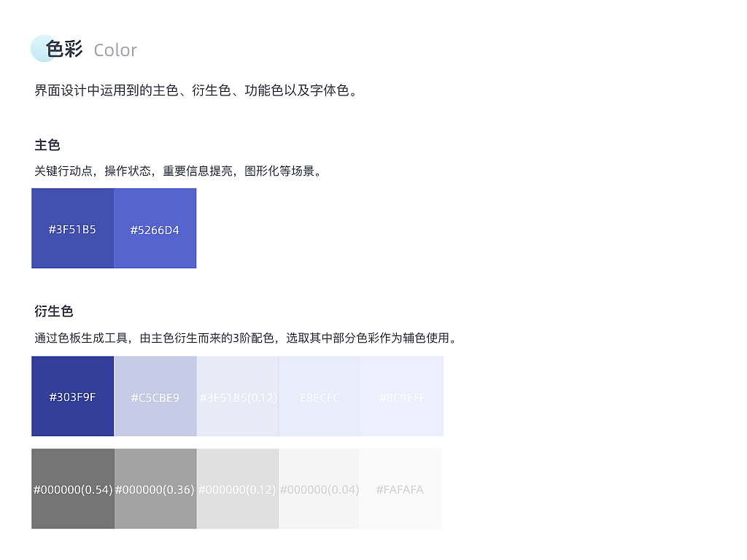Click the intro sentence about 界面设计 colors

(x=194, y=90)
